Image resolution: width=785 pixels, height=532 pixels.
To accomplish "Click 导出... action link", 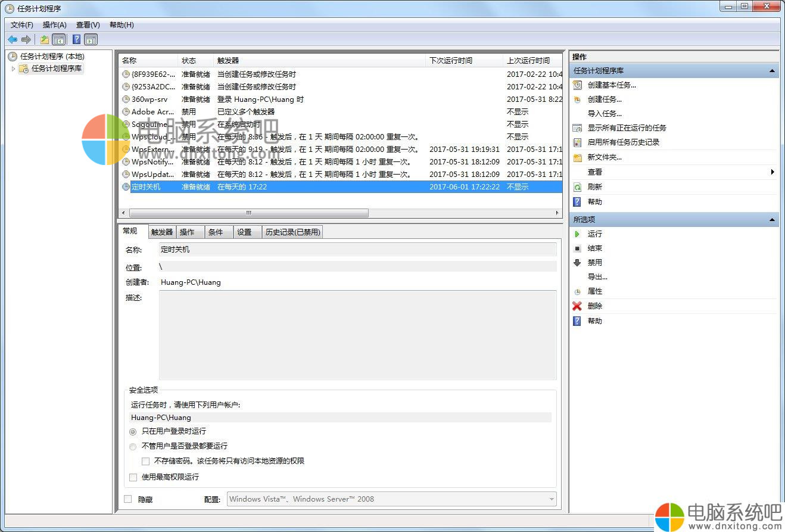I will (597, 277).
